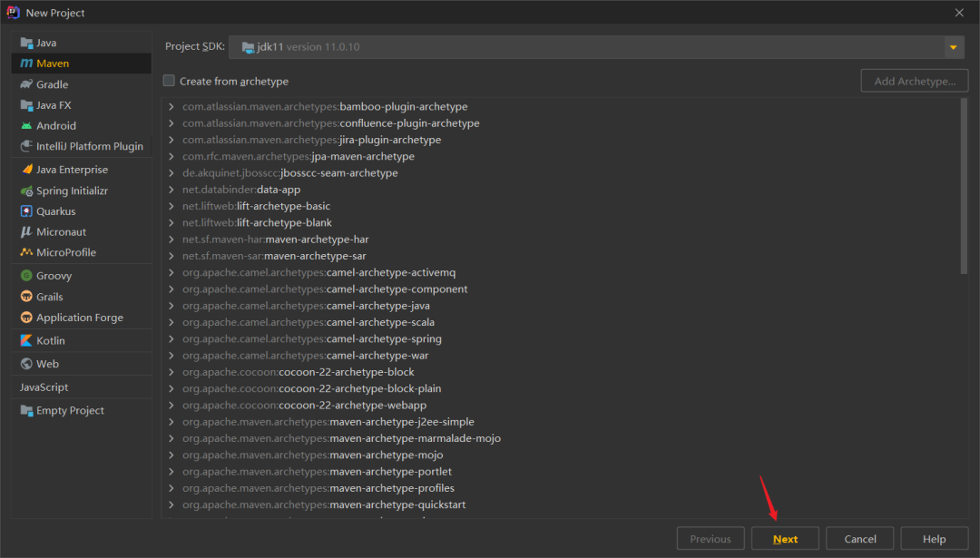Click the Gradle elephant icon

pyautogui.click(x=26, y=84)
